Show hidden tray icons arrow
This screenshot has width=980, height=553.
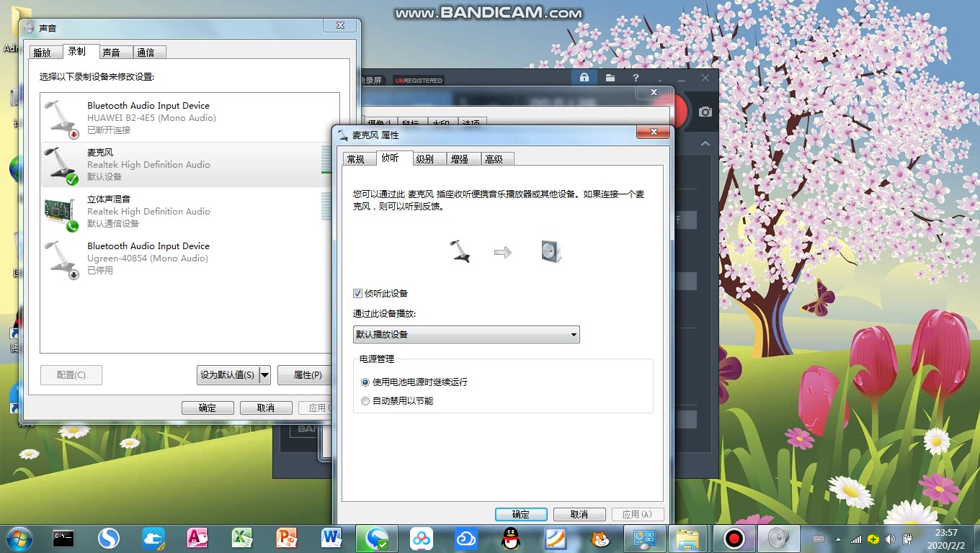(x=838, y=539)
